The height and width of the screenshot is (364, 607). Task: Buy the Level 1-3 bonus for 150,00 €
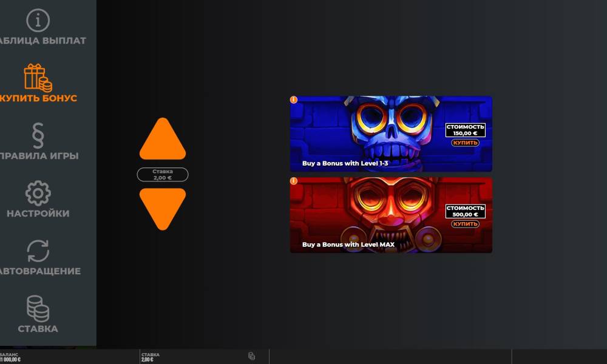pyautogui.click(x=466, y=143)
